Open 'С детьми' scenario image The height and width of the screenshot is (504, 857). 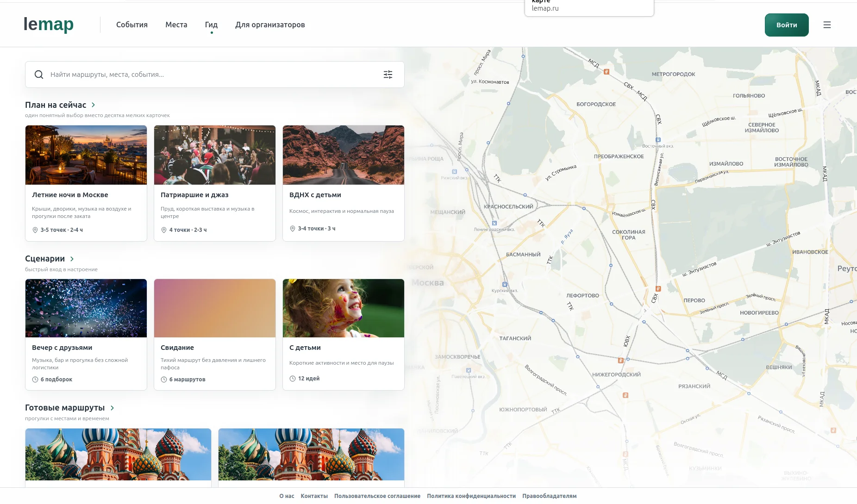click(344, 308)
